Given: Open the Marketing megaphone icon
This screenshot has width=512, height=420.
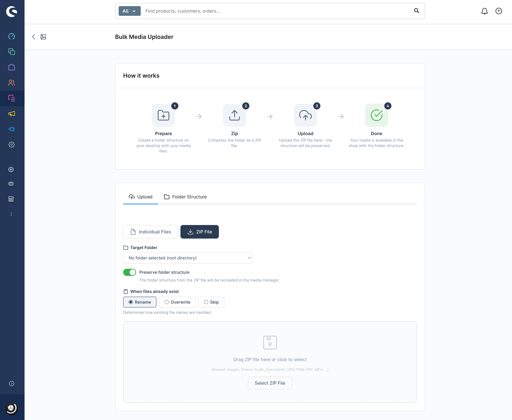Looking at the screenshot, I should tap(12, 114).
